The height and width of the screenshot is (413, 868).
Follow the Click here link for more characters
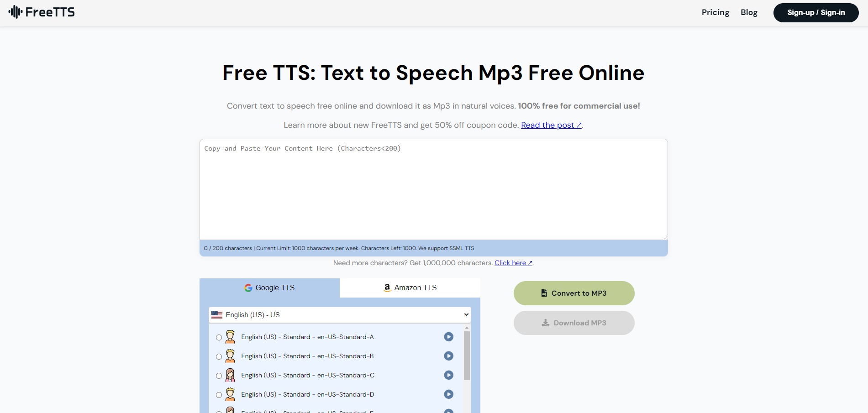[x=514, y=263]
